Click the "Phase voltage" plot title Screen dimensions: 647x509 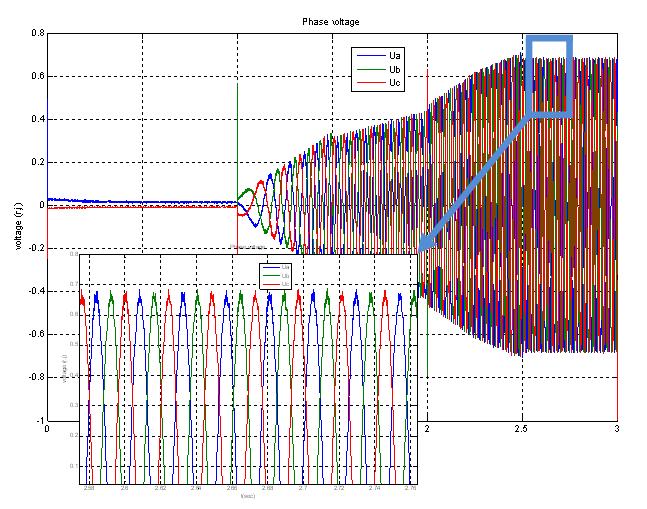[x=331, y=22]
